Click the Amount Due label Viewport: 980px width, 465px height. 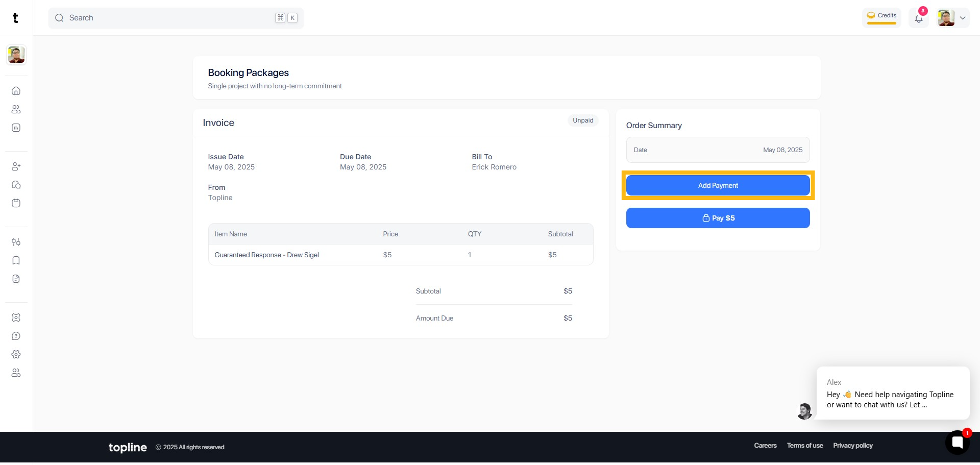click(434, 318)
